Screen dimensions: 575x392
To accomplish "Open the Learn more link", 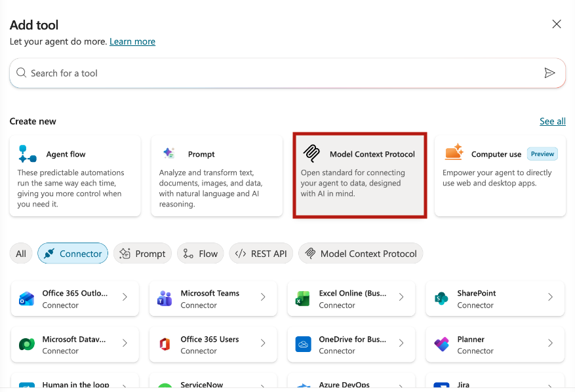I will (132, 41).
